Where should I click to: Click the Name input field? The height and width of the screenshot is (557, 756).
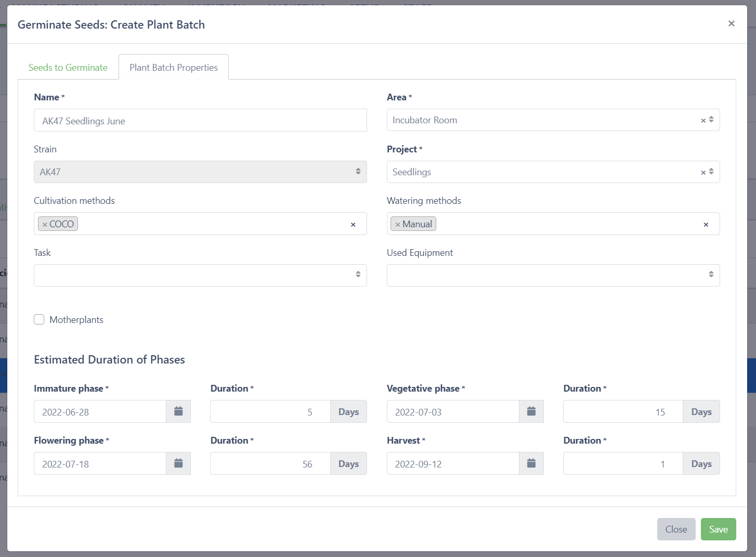click(x=200, y=121)
